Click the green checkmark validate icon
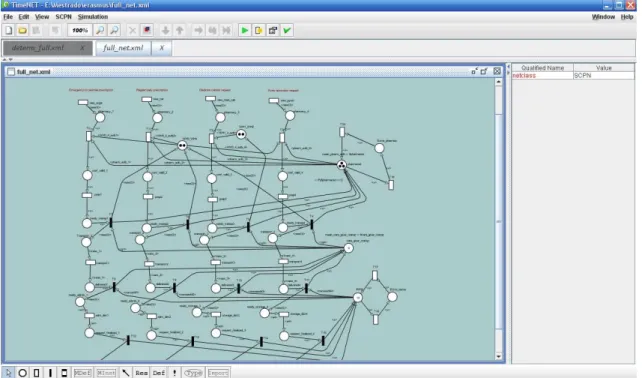Image resolution: width=642 pixels, height=378 pixels. pyautogui.click(x=287, y=30)
